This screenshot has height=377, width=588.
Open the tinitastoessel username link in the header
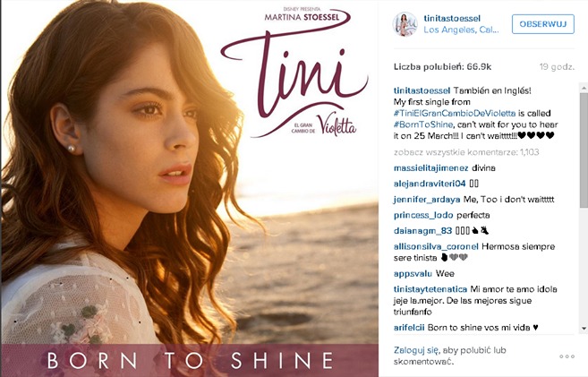pyautogui.click(x=452, y=19)
